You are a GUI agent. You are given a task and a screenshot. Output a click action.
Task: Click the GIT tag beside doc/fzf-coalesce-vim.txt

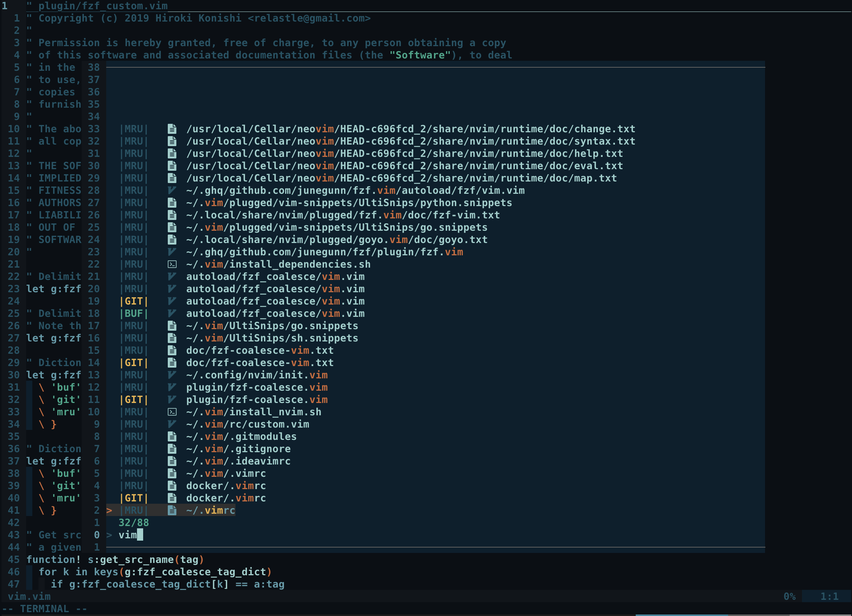pos(134,363)
